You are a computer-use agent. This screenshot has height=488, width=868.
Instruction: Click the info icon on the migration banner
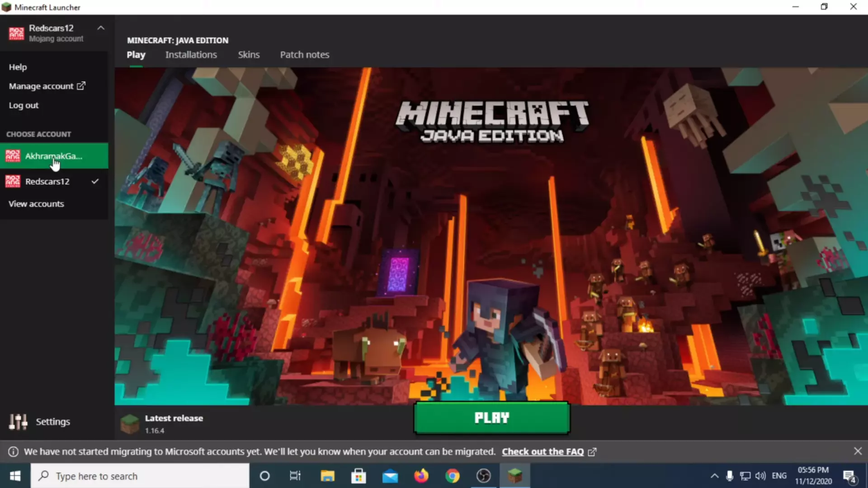pyautogui.click(x=14, y=452)
